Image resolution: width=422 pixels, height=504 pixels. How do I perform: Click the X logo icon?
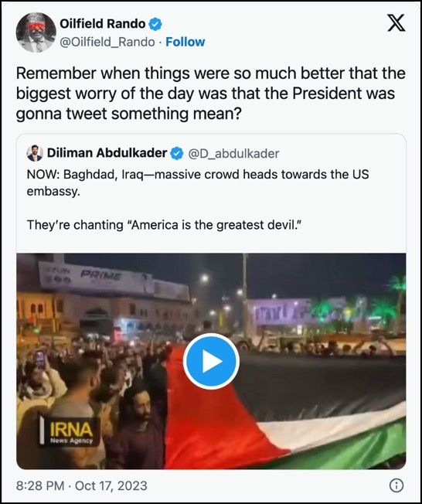tap(396, 23)
